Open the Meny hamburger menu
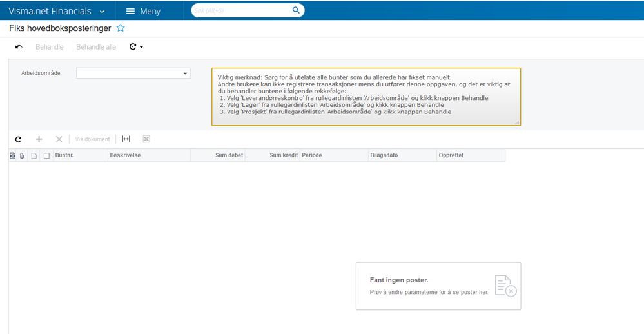 (143, 12)
